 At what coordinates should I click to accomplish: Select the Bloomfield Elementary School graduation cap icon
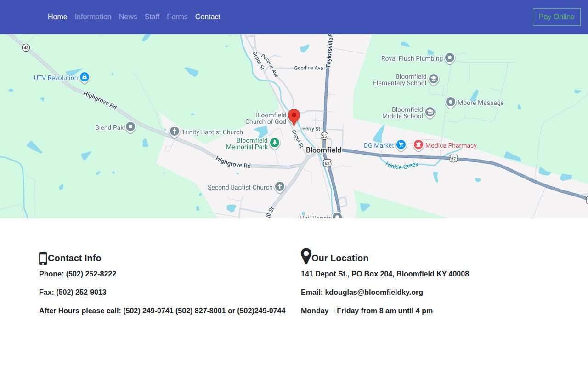(433, 80)
